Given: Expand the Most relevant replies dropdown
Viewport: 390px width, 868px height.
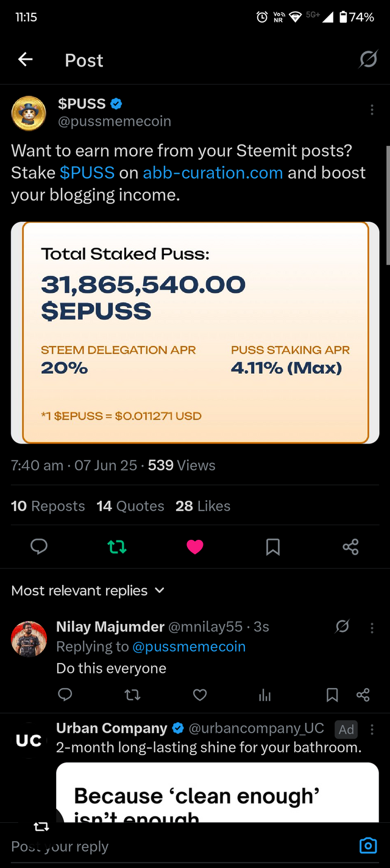Looking at the screenshot, I should pyautogui.click(x=88, y=590).
